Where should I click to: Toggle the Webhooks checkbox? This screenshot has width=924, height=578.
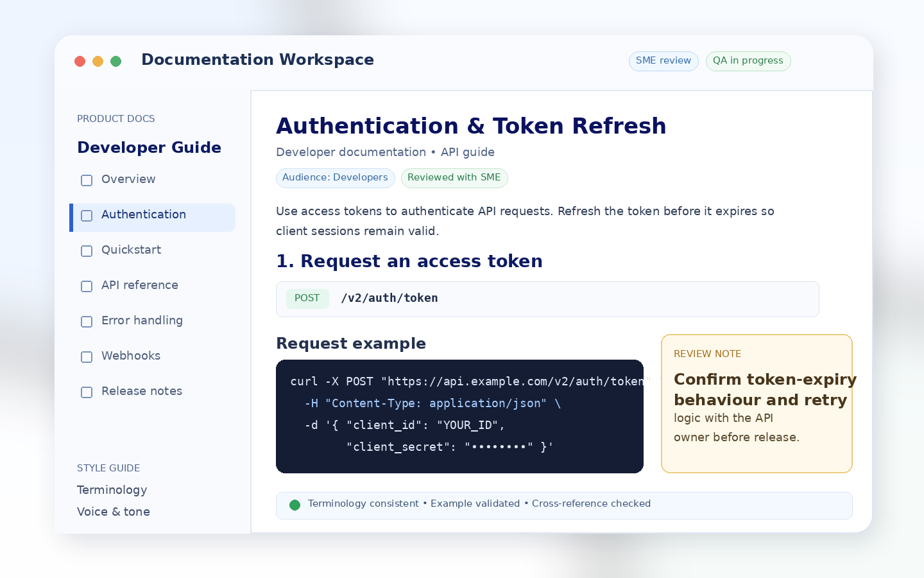[x=87, y=357]
